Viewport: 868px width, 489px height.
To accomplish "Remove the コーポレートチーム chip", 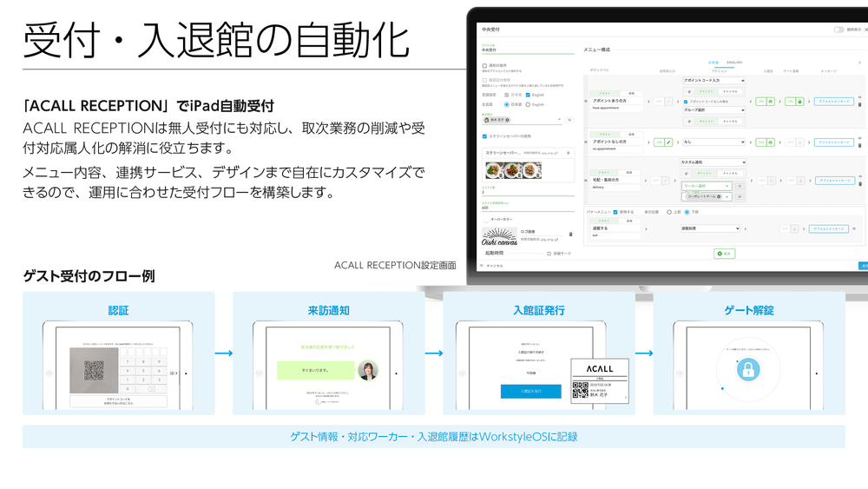I will coord(719,196).
